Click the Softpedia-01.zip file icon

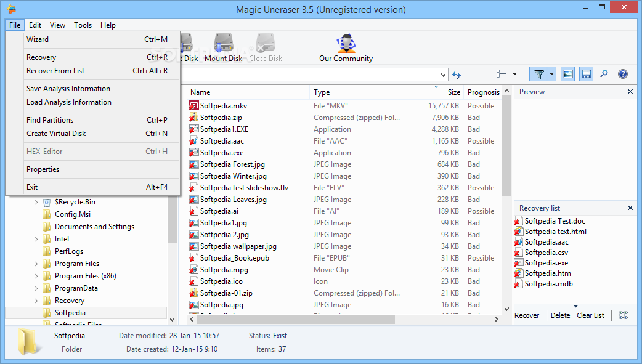pyautogui.click(x=193, y=293)
